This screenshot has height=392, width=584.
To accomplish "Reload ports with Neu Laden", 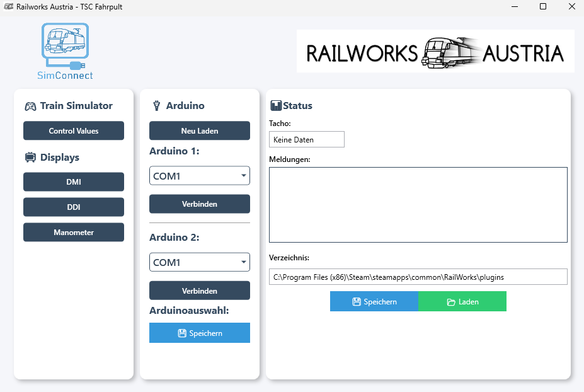I will (x=200, y=131).
